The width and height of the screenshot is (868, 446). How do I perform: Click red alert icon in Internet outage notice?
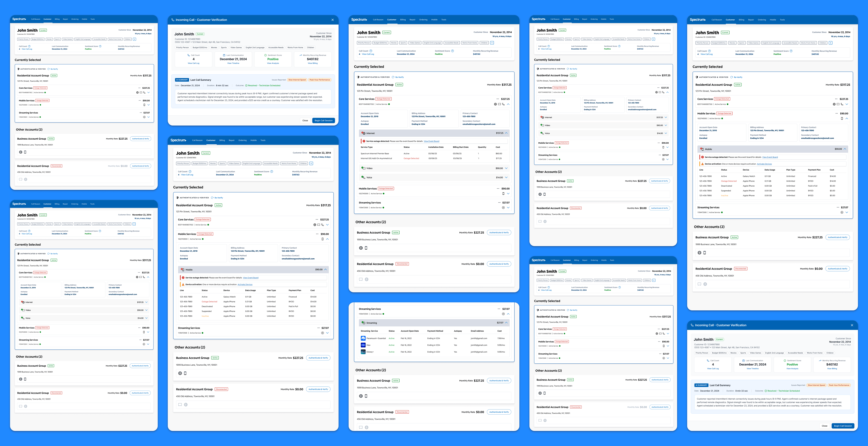click(x=364, y=141)
